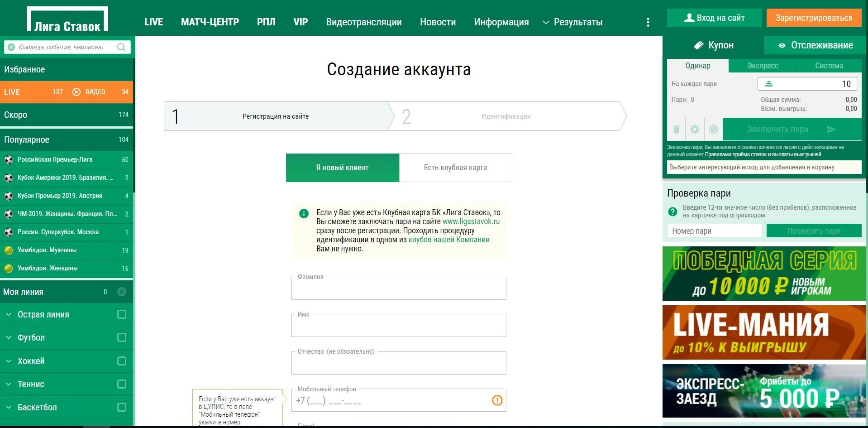This screenshot has width=868, height=428.
Task: Open the клубов нашей Компании link
Action: pos(449,240)
